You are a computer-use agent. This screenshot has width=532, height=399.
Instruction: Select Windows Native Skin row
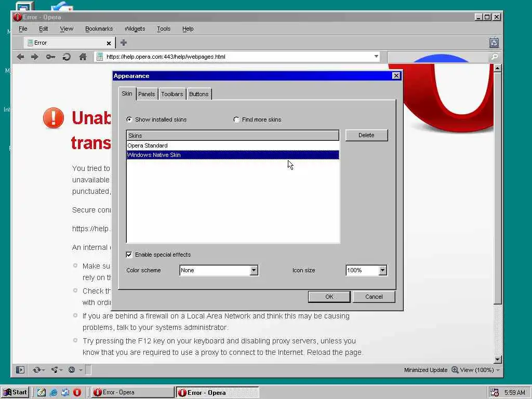coord(233,155)
